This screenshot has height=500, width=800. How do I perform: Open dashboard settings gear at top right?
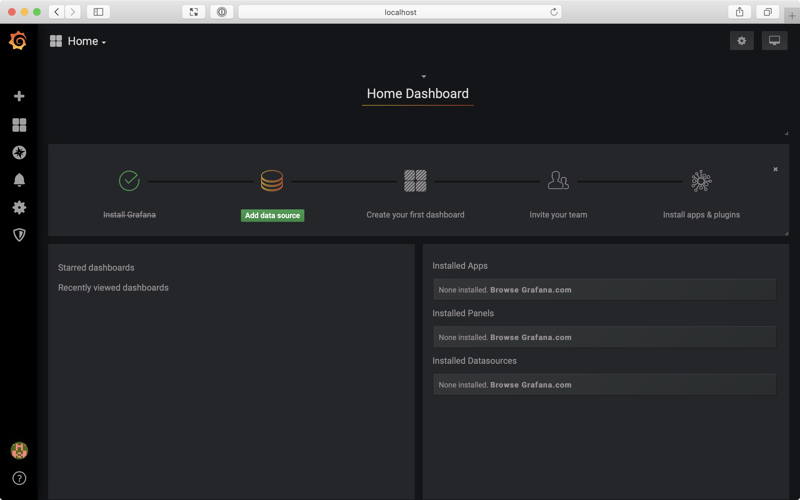(x=741, y=41)
